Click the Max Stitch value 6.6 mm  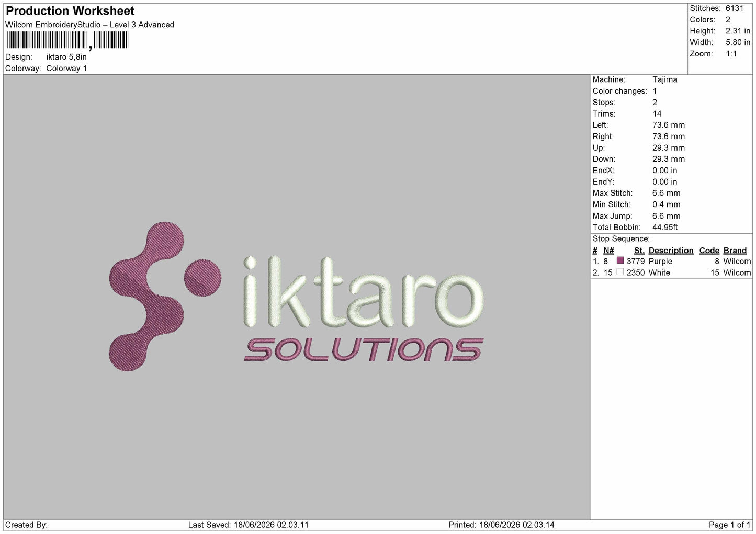pos(667,193)
